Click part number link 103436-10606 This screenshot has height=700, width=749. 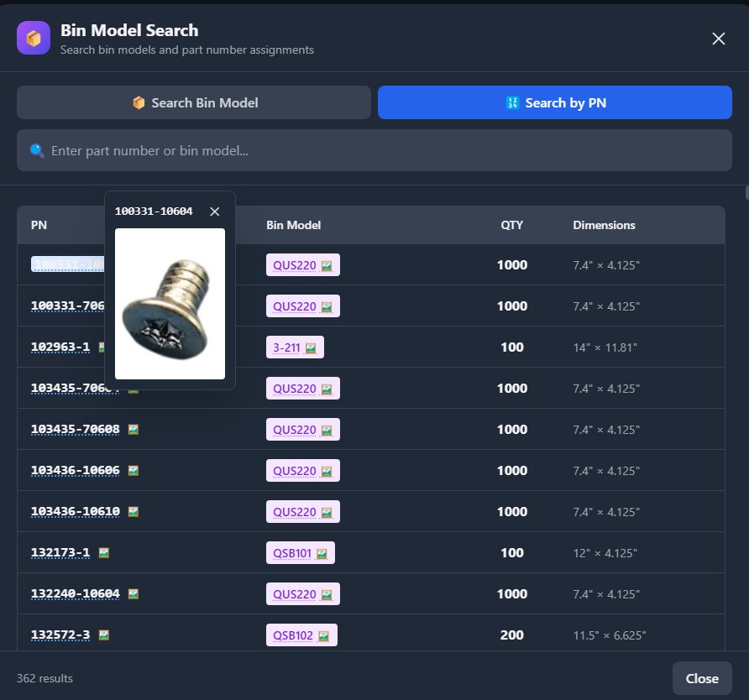[x=76, y=471]
